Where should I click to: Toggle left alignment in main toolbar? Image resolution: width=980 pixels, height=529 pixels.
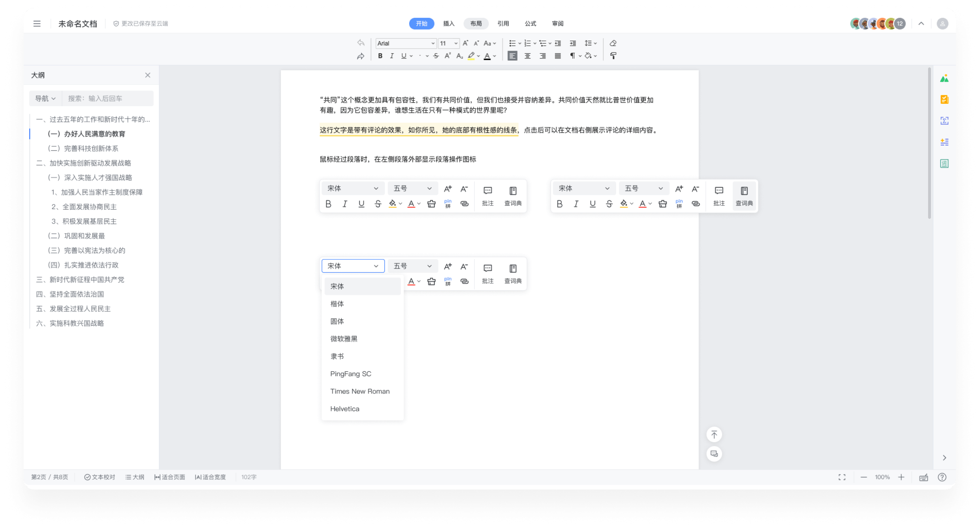coord(512,56)
